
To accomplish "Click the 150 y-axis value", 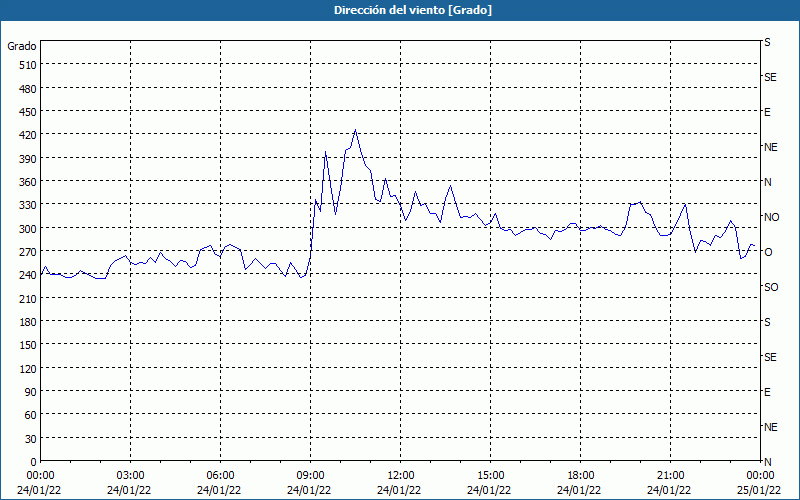I will pyautogui.click(x=28, y=345).
